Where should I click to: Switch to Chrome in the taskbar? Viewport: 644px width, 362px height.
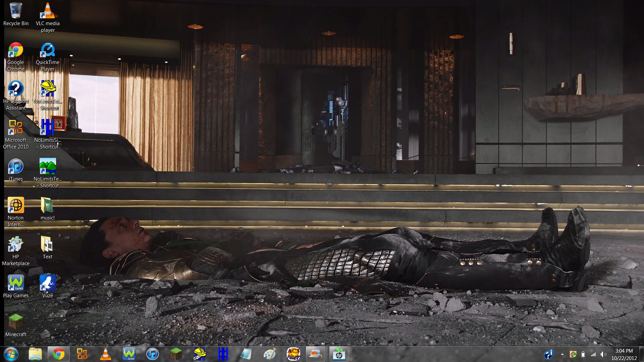tap(59, 354)
